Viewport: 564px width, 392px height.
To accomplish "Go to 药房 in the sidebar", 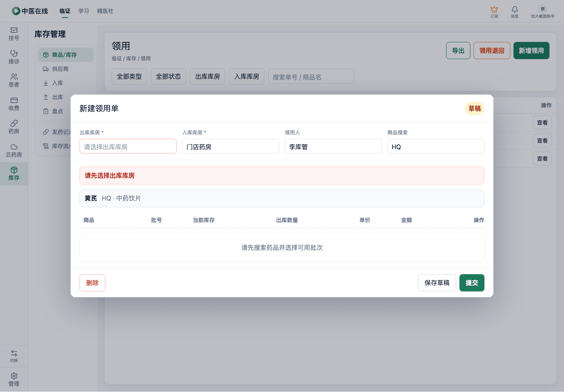I will [x=14, y=127].
